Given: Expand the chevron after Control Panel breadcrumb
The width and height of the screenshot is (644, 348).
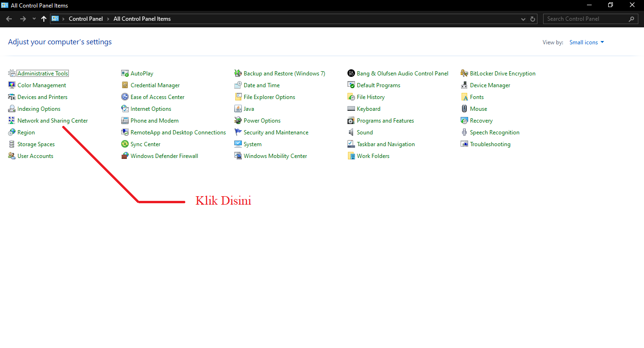Looking at the screenshot, I should pos(108,19).
